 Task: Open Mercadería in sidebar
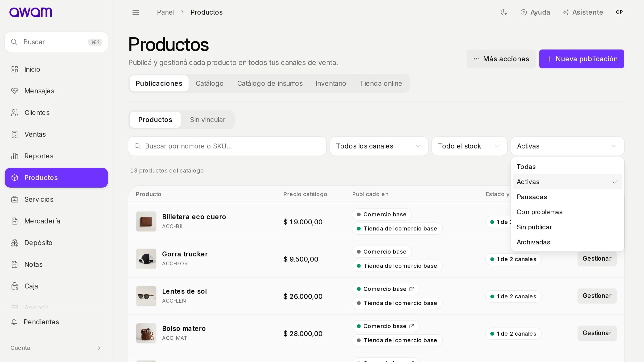(56, 221)
